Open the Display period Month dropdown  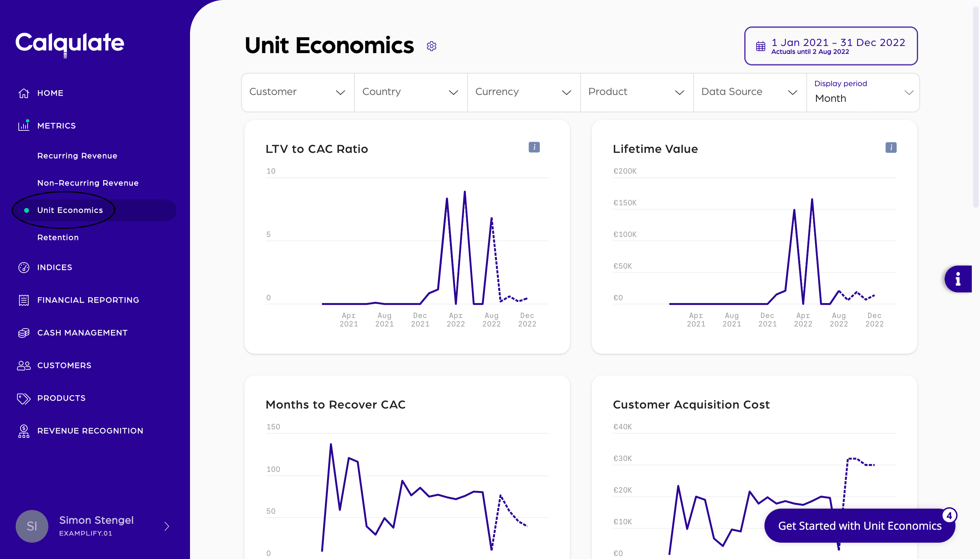point(863,93)
